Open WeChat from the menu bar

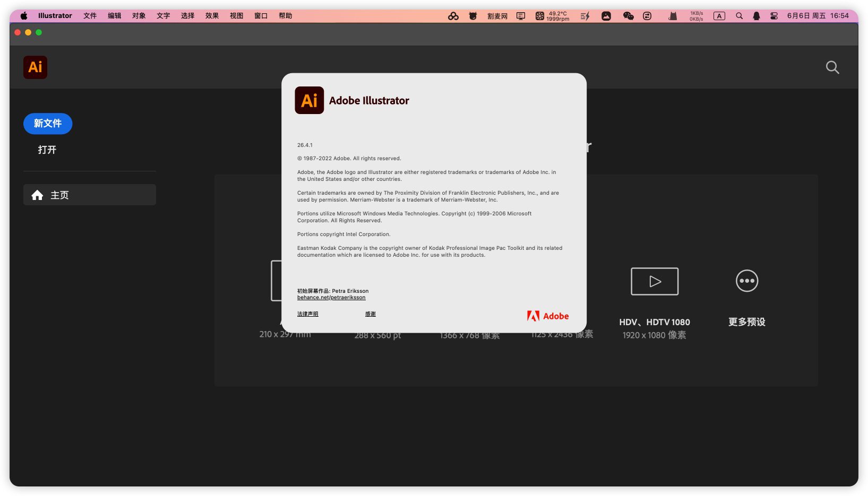[628, 16]
